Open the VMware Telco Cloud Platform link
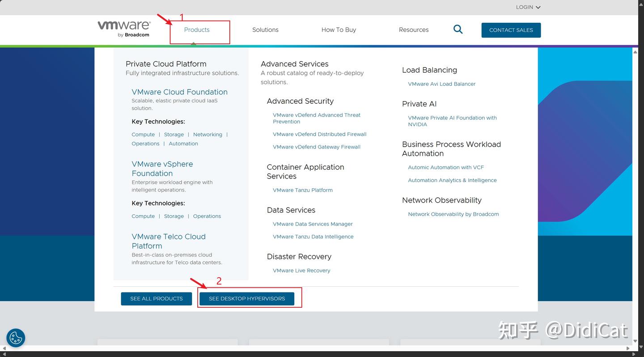The height and width of the screenshot is (357, 644). point(169,241)
